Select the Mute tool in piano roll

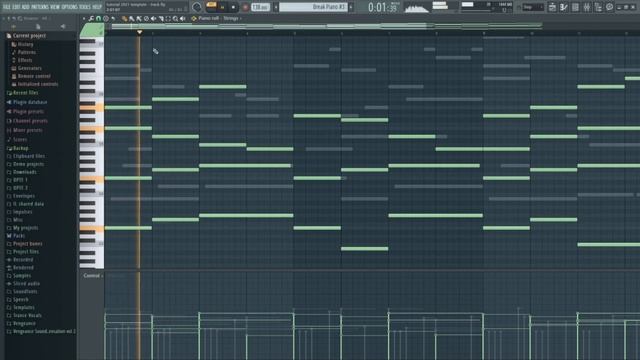153,18
